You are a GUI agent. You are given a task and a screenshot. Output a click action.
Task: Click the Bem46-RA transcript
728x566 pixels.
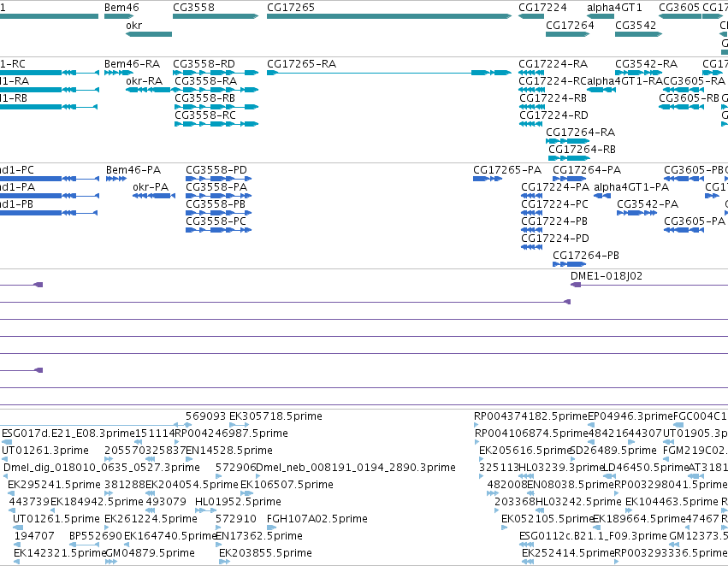tap(119, 73)
